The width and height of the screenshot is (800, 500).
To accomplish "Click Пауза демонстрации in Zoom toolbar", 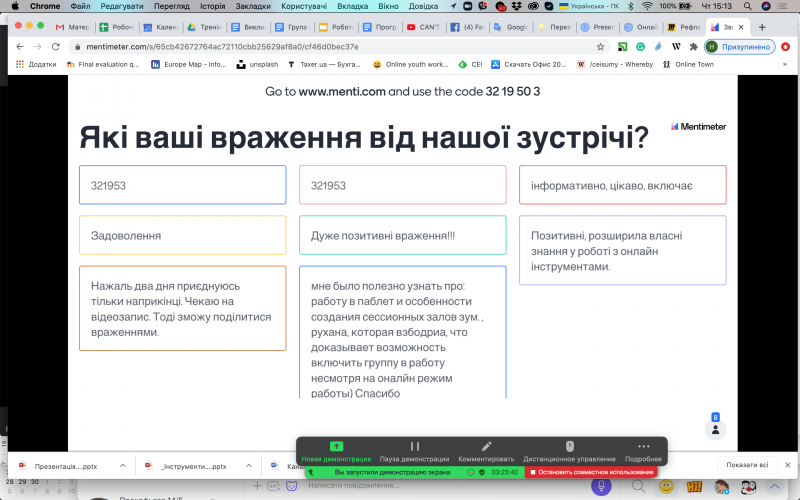I will tap(414, 452).
